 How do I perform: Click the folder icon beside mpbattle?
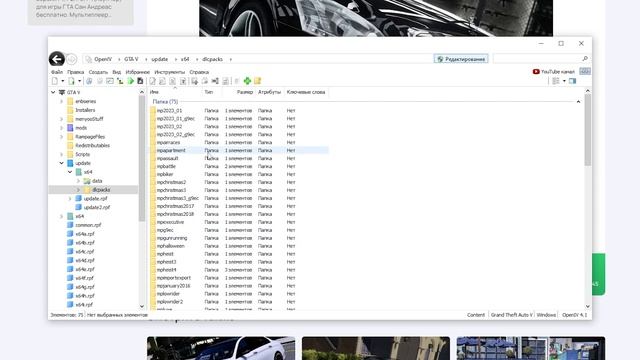tap(153, 167)
